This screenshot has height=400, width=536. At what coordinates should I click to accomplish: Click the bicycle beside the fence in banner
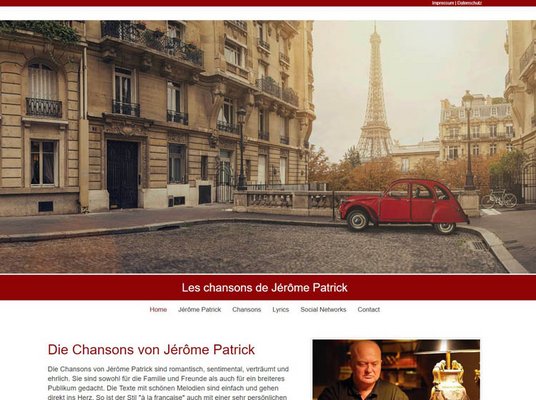[x=499, y=199]
